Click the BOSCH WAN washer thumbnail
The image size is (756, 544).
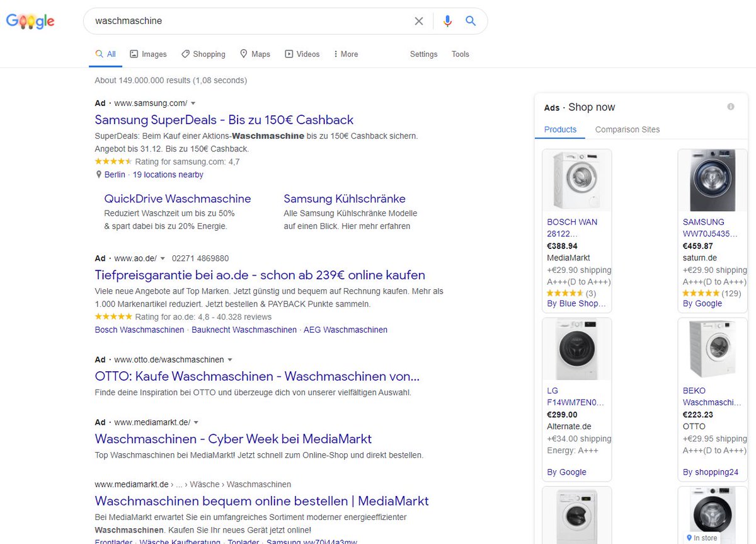pos(576,180)
